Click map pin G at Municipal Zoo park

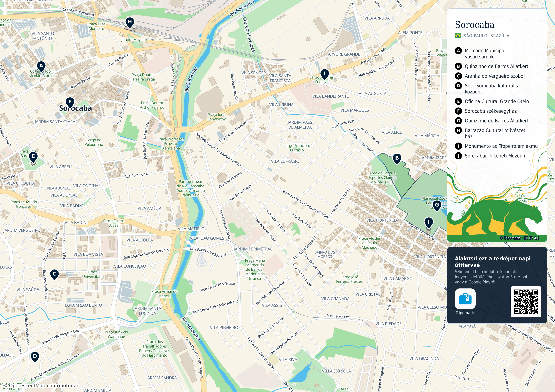tap(437, 205)
